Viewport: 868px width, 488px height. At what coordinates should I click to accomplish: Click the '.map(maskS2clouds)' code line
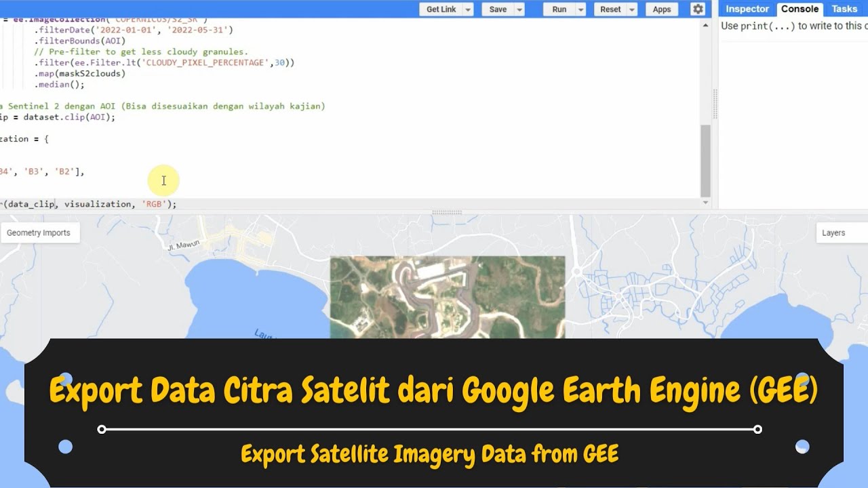coord(80,73)
